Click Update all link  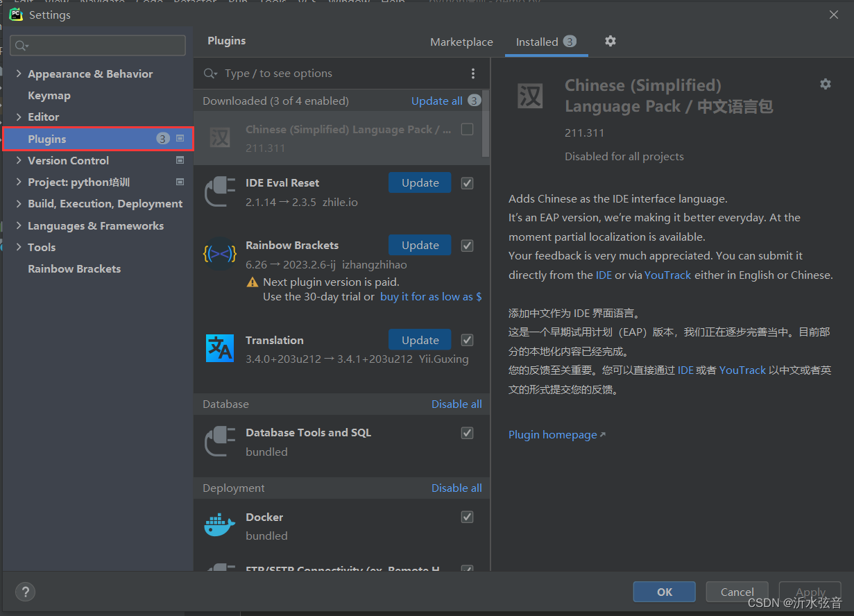point(437,101)
